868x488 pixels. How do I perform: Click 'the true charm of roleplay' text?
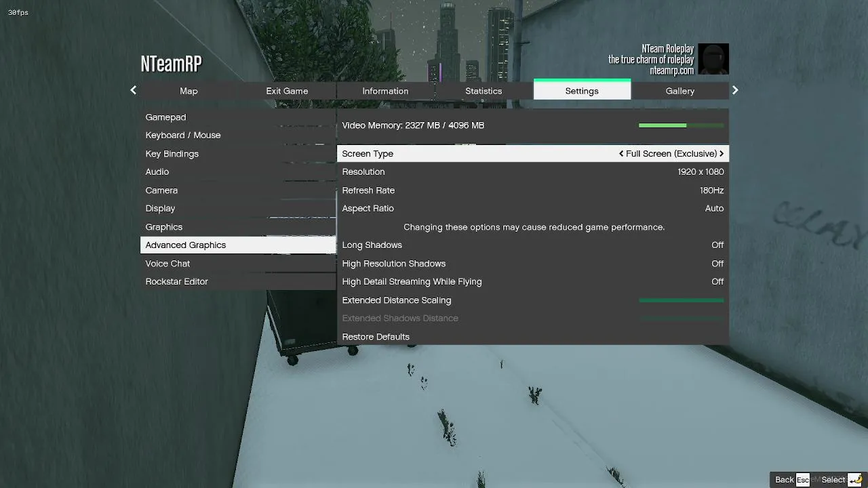pyautogui.click(x=651, y=60)
